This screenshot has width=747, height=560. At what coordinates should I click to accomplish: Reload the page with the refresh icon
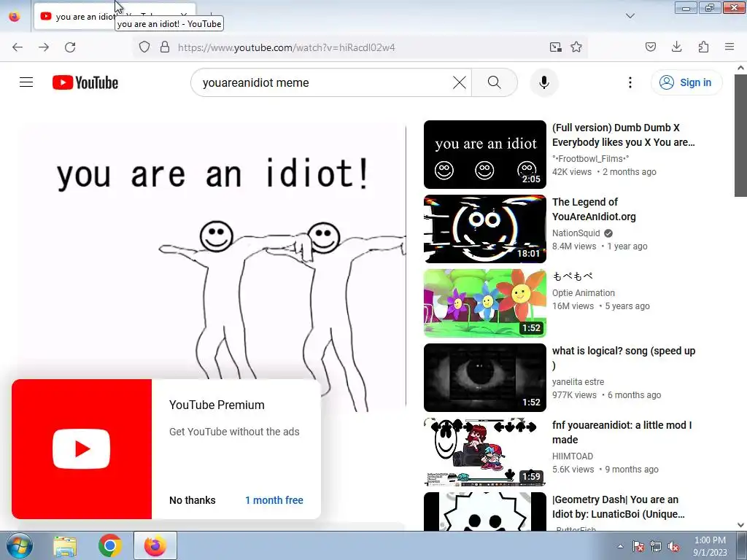(70, 47)
